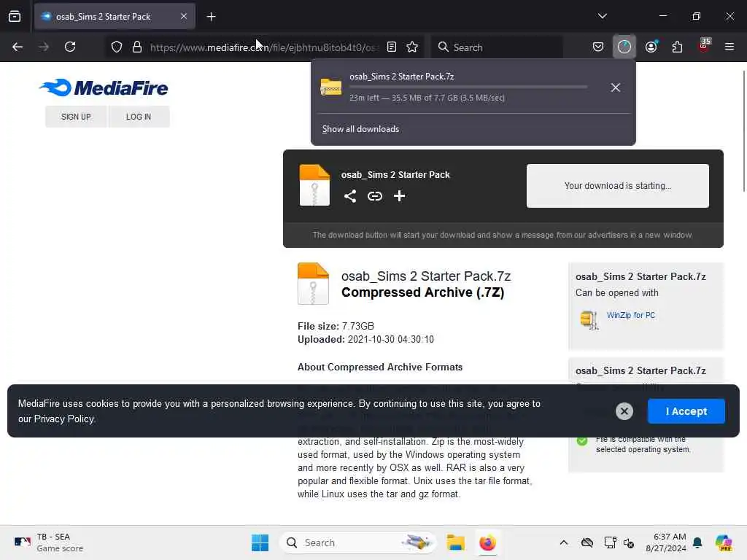This screenshot has height=560, width=747.
Task: Open a new browser tab
Action: coord(211,17)
